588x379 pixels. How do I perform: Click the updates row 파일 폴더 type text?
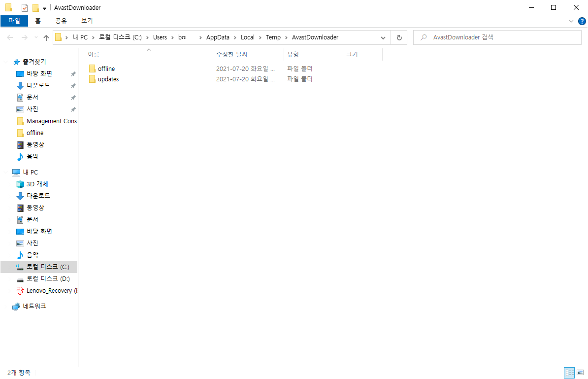[299, 79]
